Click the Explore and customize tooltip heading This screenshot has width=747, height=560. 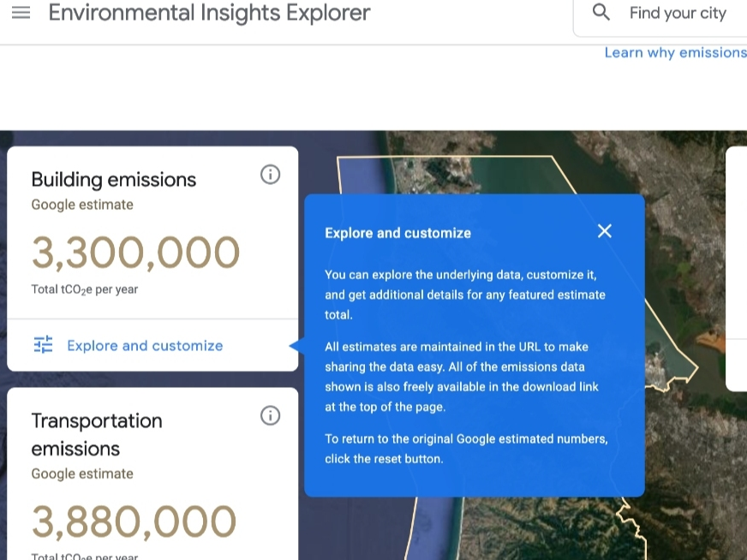397,233
